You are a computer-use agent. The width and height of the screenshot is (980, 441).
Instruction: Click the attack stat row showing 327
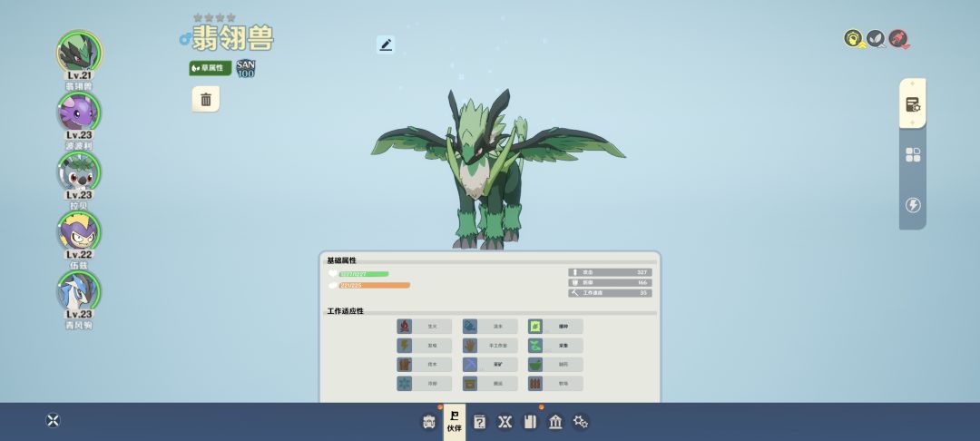click(610, 272)
